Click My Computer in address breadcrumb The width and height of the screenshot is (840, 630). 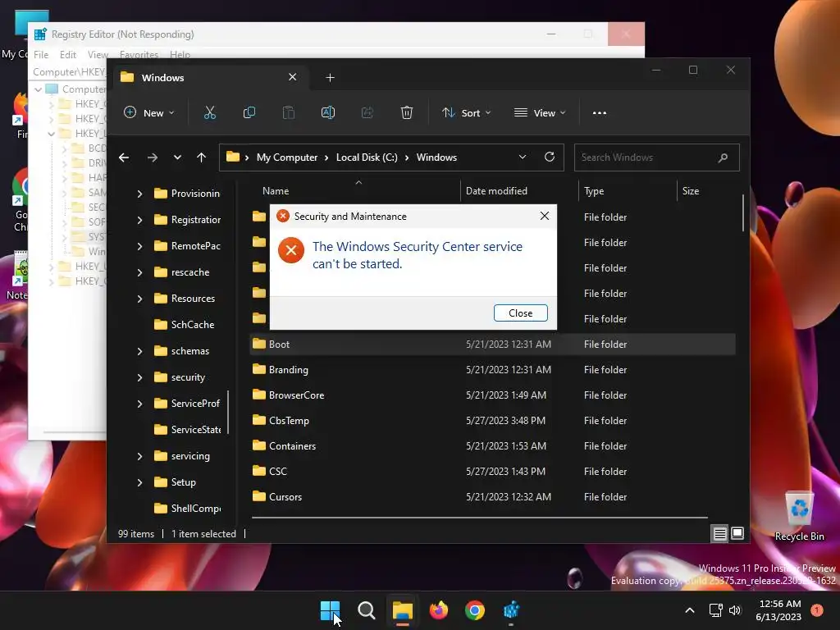pyautogui.click(x=287, y=157)
